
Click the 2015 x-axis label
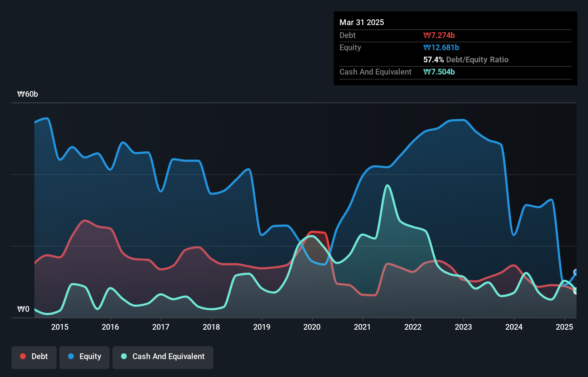(60, 327)
